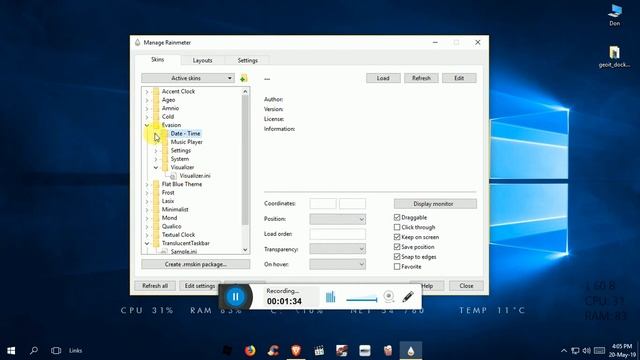Click the Refresh all button

click(x=155, y=286)
